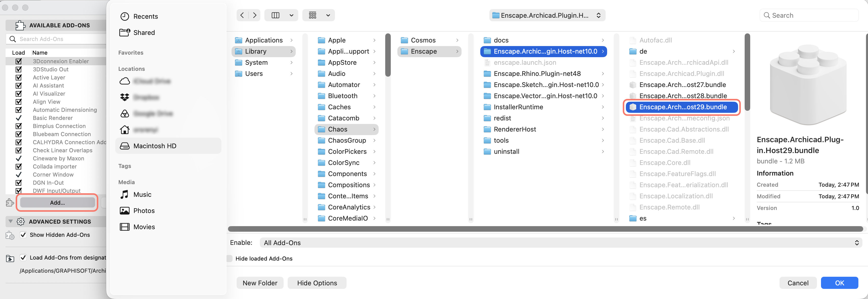Toggle Load Add-Ons from designated folder checkbox
The image size is (868, 299).
[x=23, y=258]
